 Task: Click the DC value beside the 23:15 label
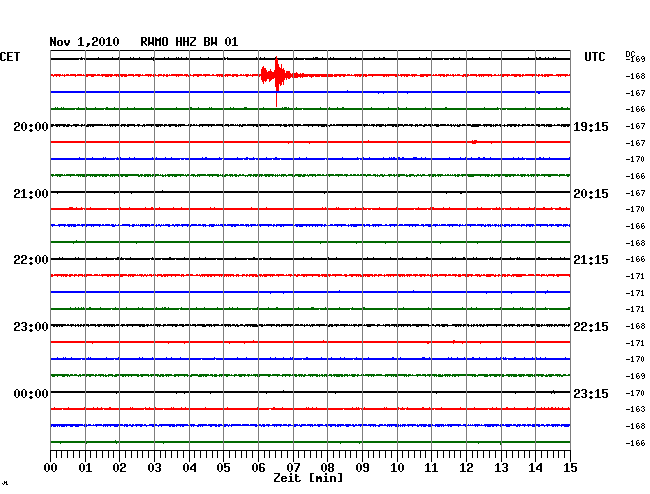(635, 393)
